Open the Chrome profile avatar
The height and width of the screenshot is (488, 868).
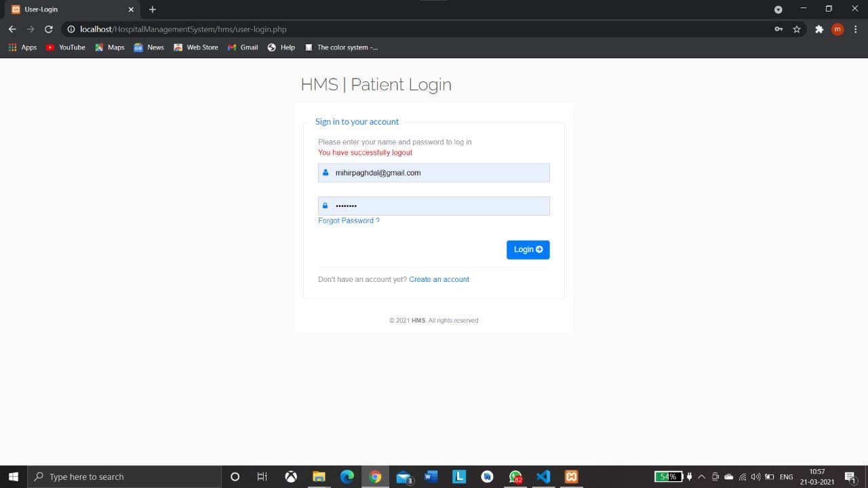coord(837,29)
